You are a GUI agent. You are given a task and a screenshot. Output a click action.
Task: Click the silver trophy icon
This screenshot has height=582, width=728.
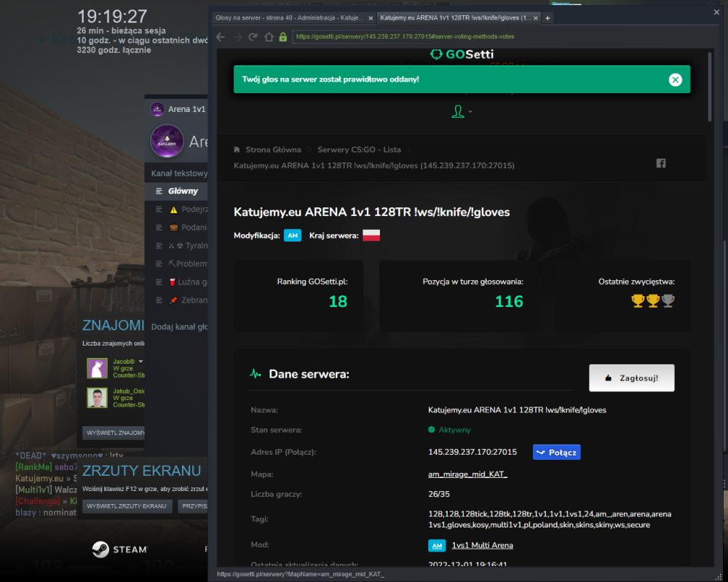668,300
